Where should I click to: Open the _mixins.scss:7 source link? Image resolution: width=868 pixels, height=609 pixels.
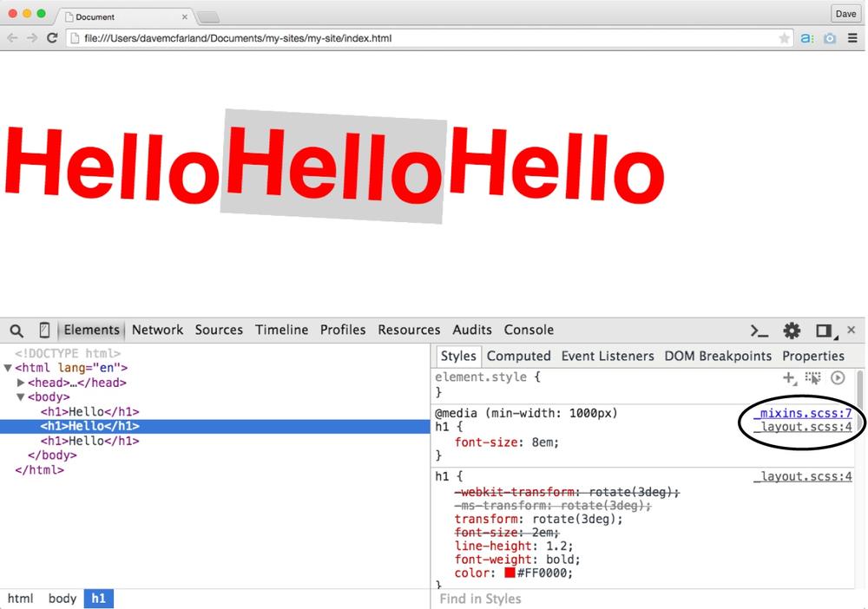coord(802,413)
